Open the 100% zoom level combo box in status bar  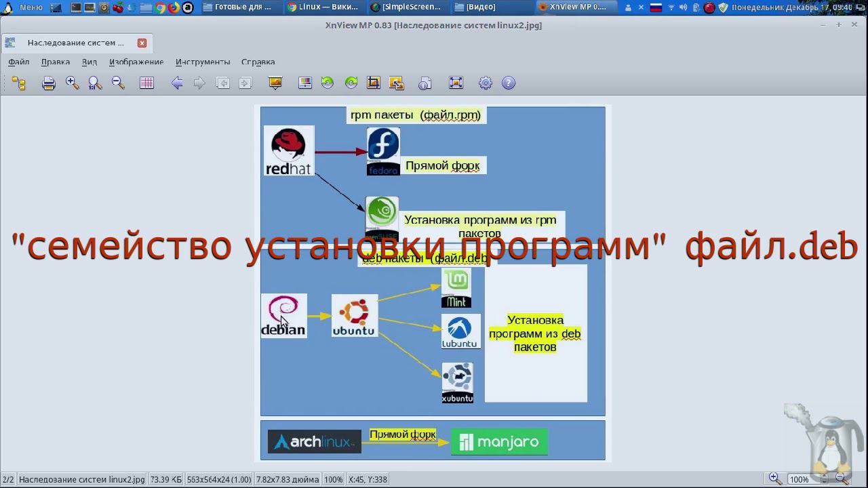(808, 479)
